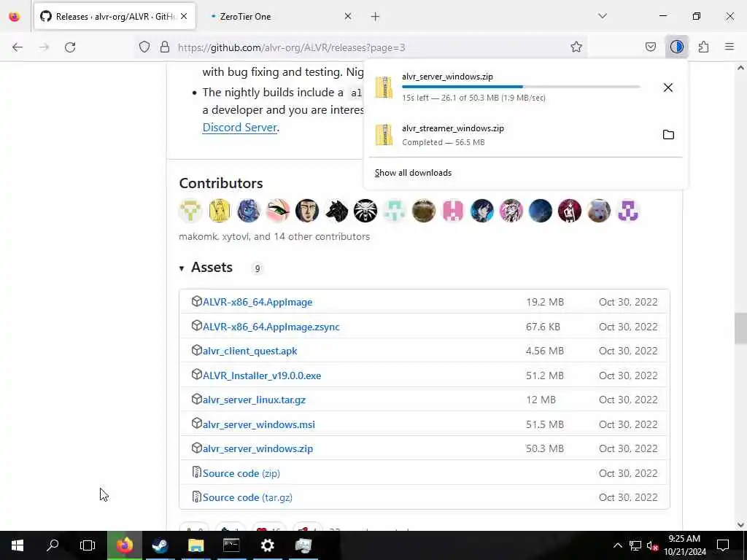Open the tracking protection shield icon
The width and height of the screenshot is (747, 560).
coord(144,47)
